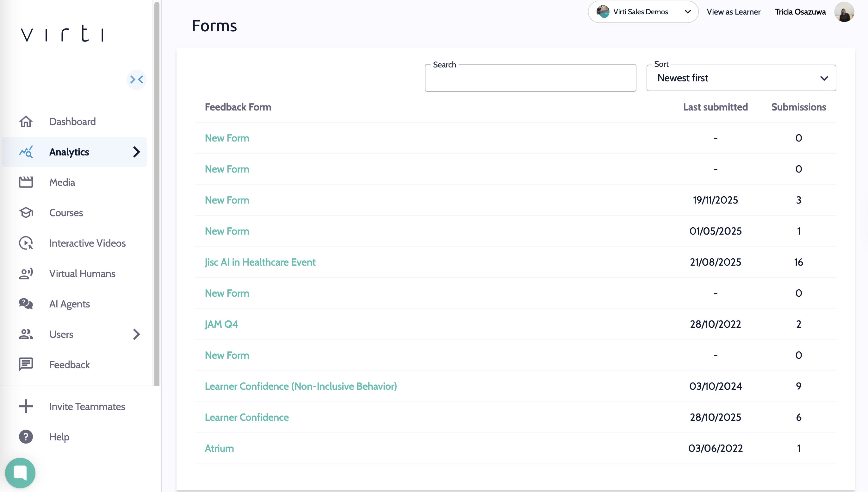Screen dimensions: 868x492
Task: Open the Sort Newest first dropdown
Action: [x=741, y=78]
